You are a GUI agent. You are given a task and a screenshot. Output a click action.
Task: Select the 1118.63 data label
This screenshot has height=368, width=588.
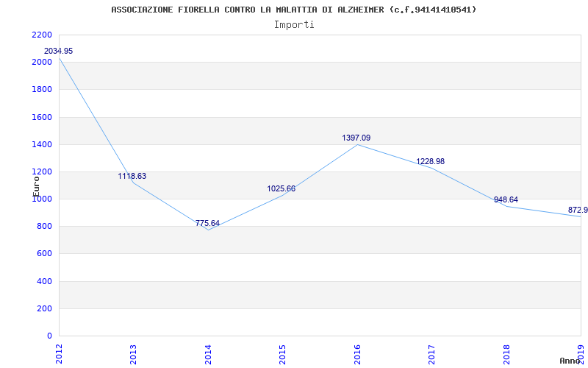[x=132, y=176]
